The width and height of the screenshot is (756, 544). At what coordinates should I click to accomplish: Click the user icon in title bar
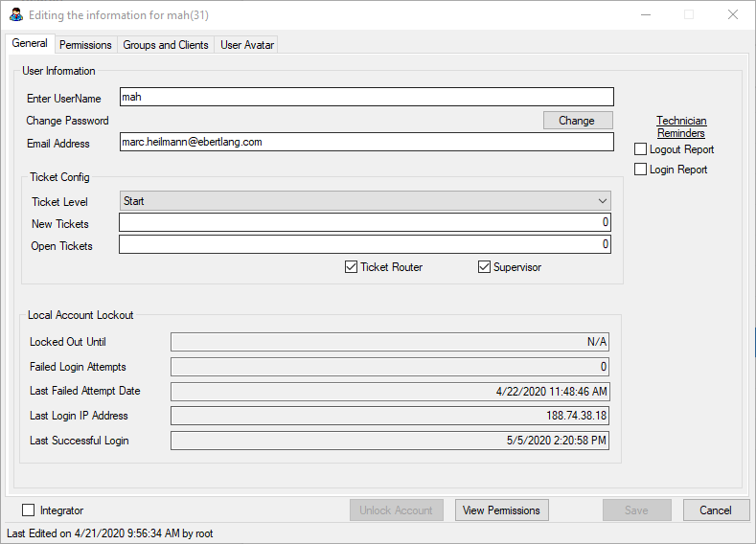(15, 15)
